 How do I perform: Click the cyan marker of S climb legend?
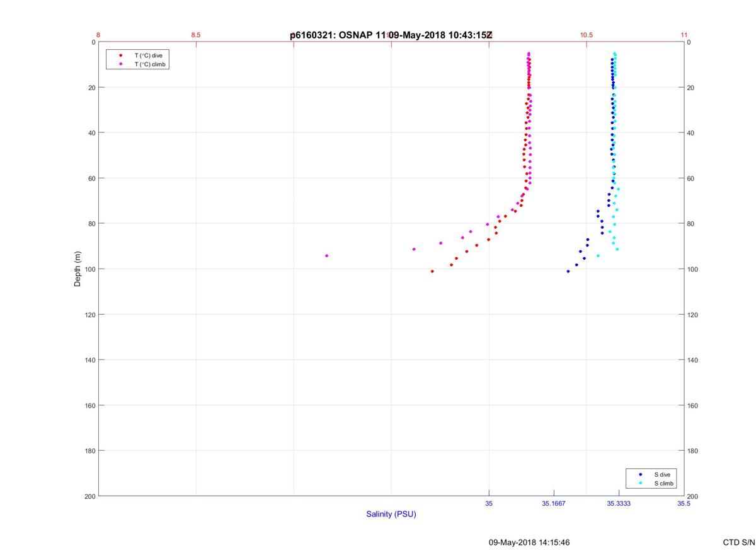tap(640, 484)
